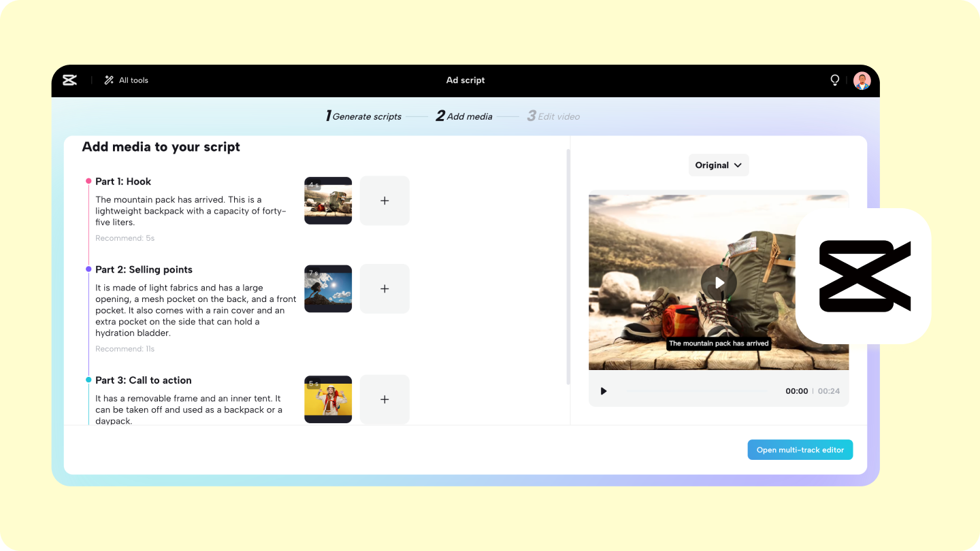
Task: Click the plus beside Part 2: Selling points
Action: pyautogui.click(x=385, y=288)
